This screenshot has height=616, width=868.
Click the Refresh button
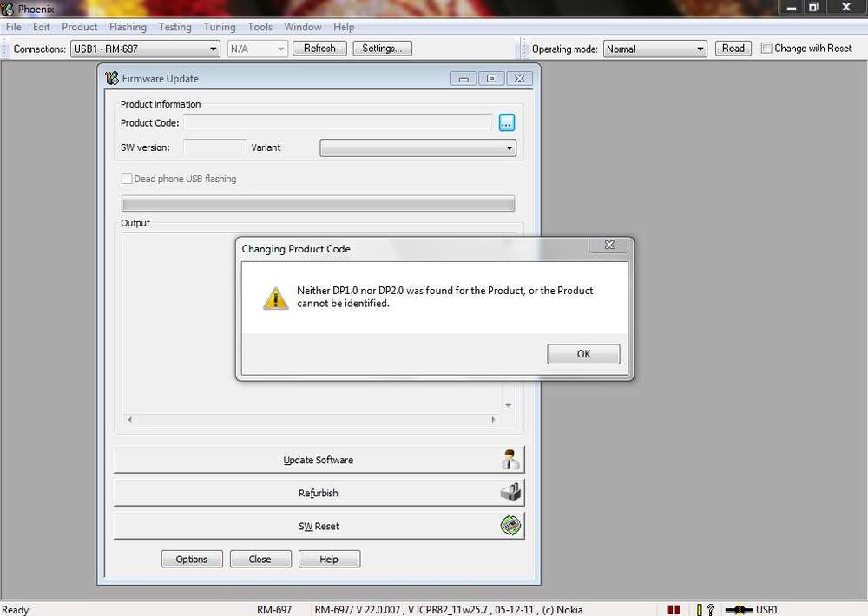point(319,48)
